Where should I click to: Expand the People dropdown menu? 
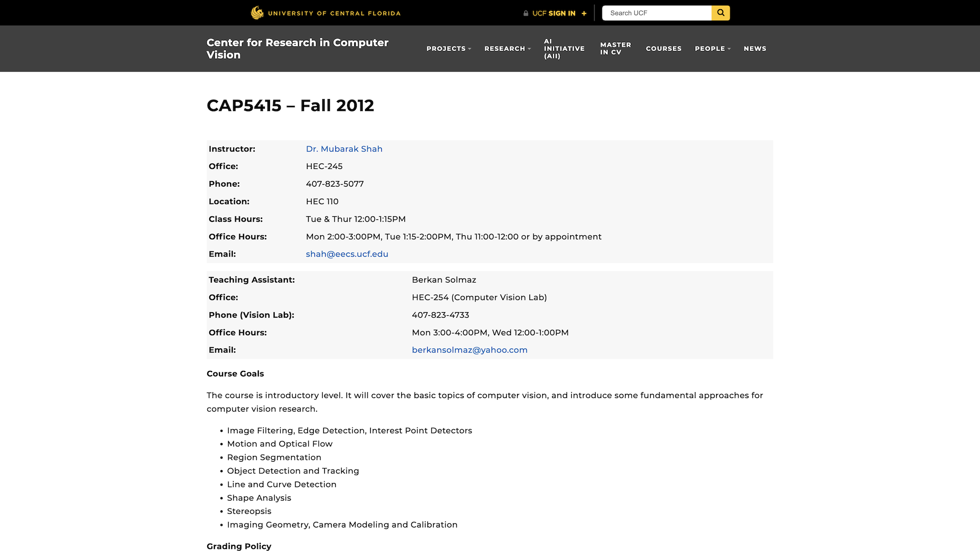713,48
